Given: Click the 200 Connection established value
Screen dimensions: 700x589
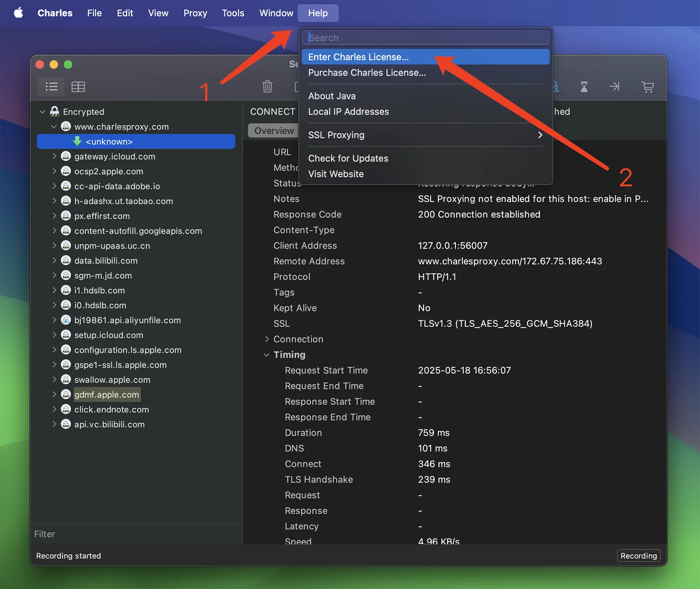Looking at the screenshot, I should click(479, 214).
